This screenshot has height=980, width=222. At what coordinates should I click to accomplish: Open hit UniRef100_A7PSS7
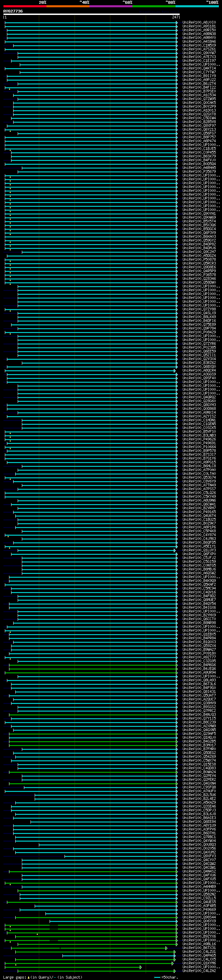(199, 489)
